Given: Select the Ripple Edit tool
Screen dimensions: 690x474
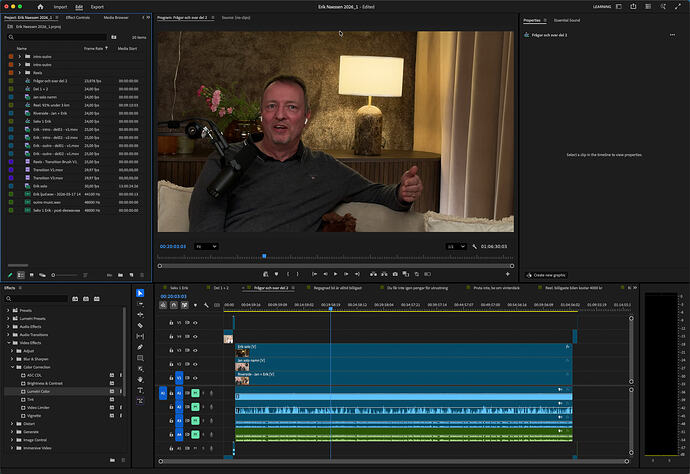Looking at the screenshot, I should pyautogui.click(x=140, y=315).
